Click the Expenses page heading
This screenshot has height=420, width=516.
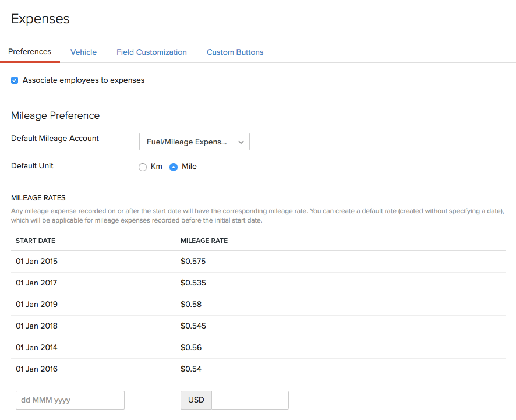click(x=40, y=19)
